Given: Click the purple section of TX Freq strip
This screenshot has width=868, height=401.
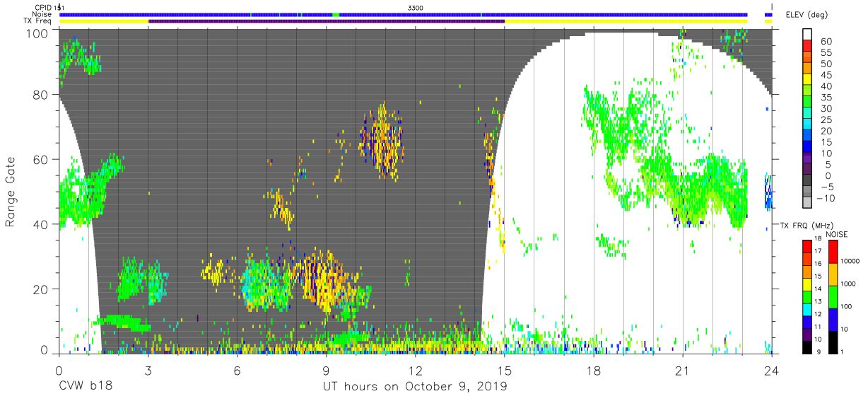Looking at the screenshot, I should click(x=327, y=21).
